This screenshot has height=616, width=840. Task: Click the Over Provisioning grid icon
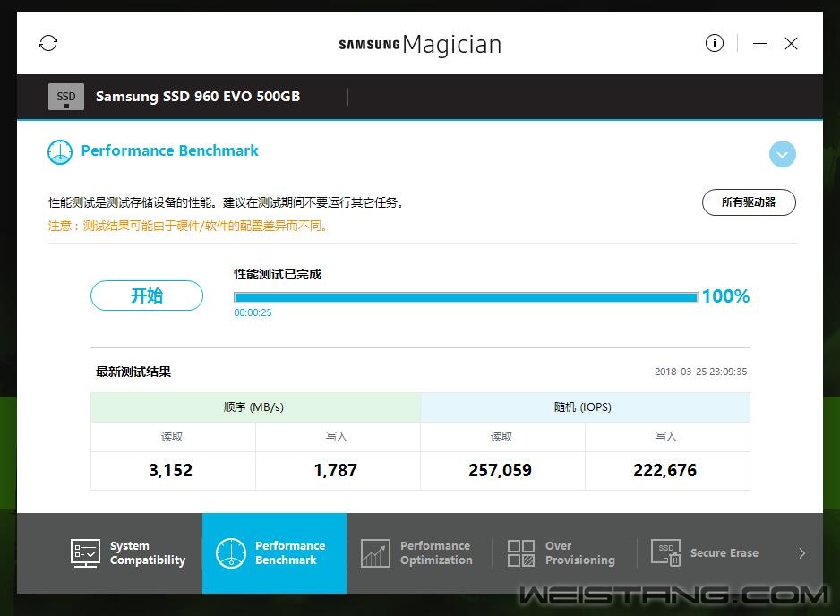(x=520, y=553)
